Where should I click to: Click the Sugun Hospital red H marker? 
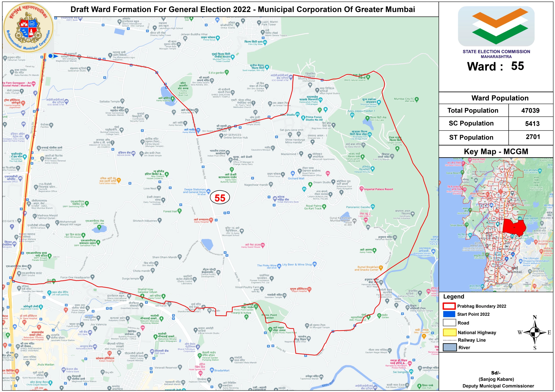tap(309, 289)
